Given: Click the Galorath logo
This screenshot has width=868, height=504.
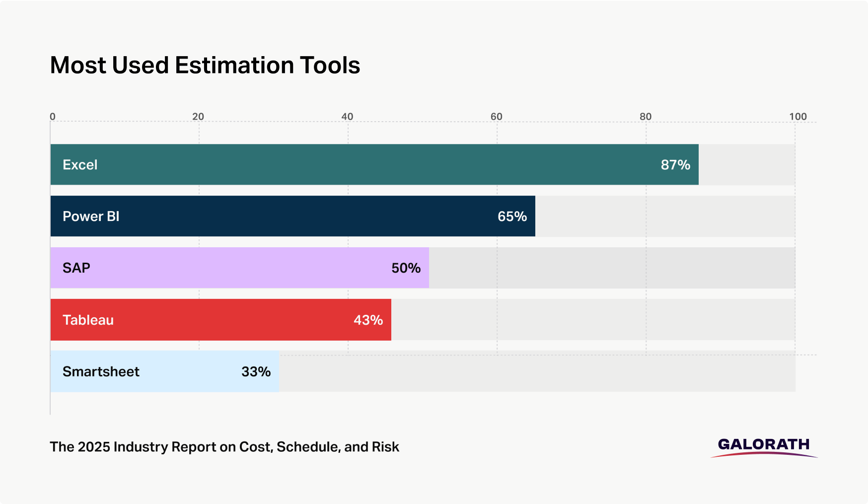Looking at the screenshot, I should [764, 446].
